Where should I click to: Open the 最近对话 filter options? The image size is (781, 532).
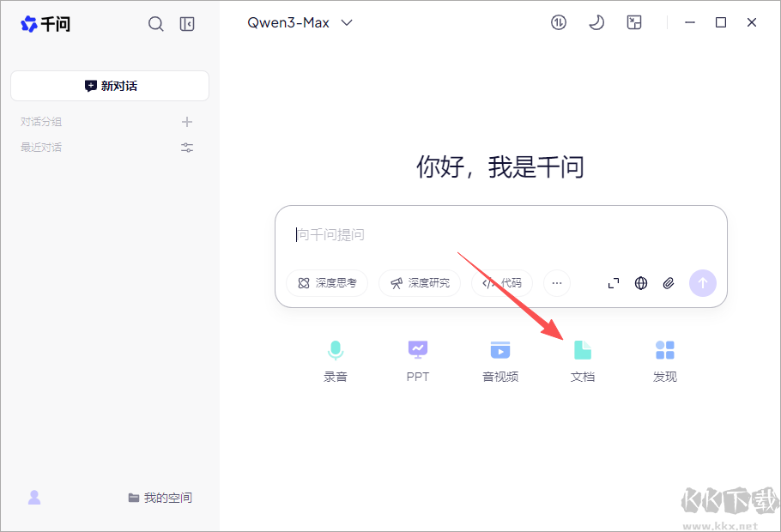pyautogui.click(x=186, y=147)
